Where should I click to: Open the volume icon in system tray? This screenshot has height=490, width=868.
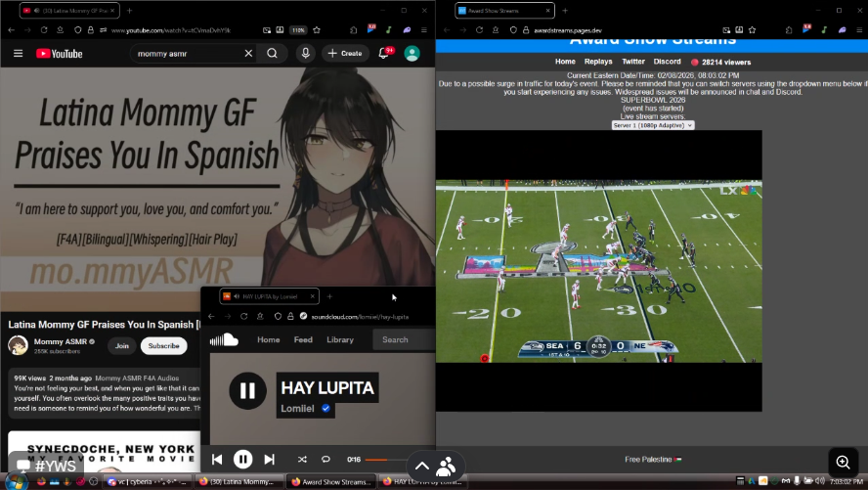click(820, 480)
